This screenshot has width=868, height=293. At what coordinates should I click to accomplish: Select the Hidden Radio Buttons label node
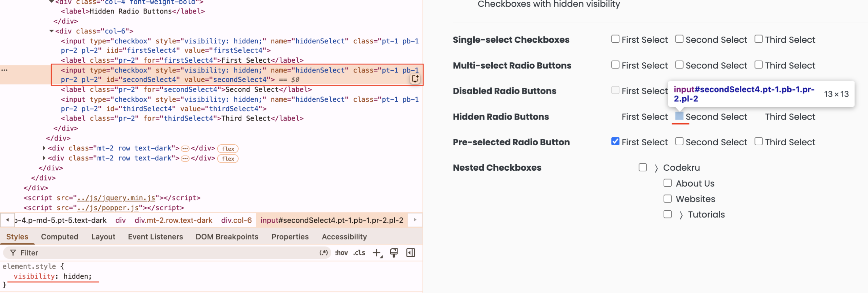click(133, 11)
